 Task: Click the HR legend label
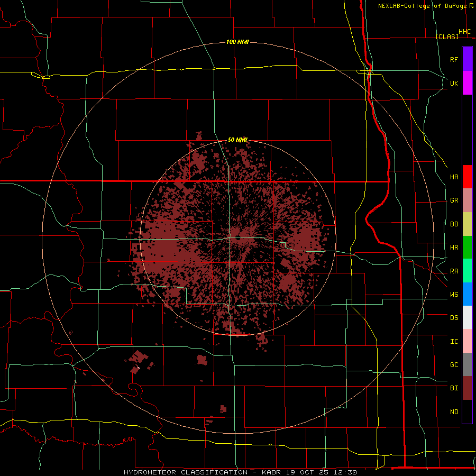click(x=454, y=248)
